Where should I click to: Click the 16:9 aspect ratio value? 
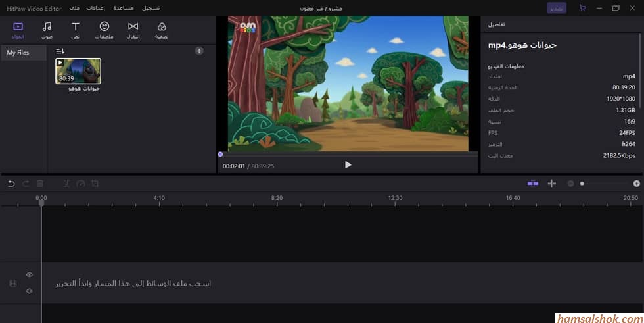pos(630,122)
